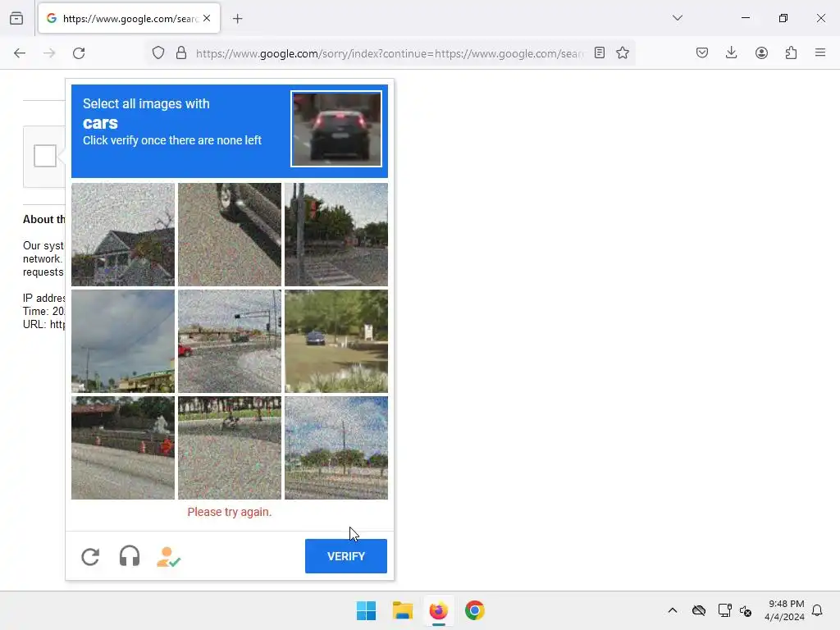Click the captcha reload challenge icon
840x630 pixels.
(x=90, y=557)
